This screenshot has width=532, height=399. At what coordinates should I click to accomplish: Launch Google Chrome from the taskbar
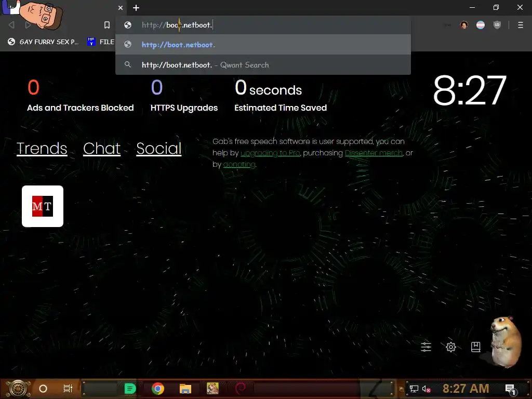(x=158, y=389)
